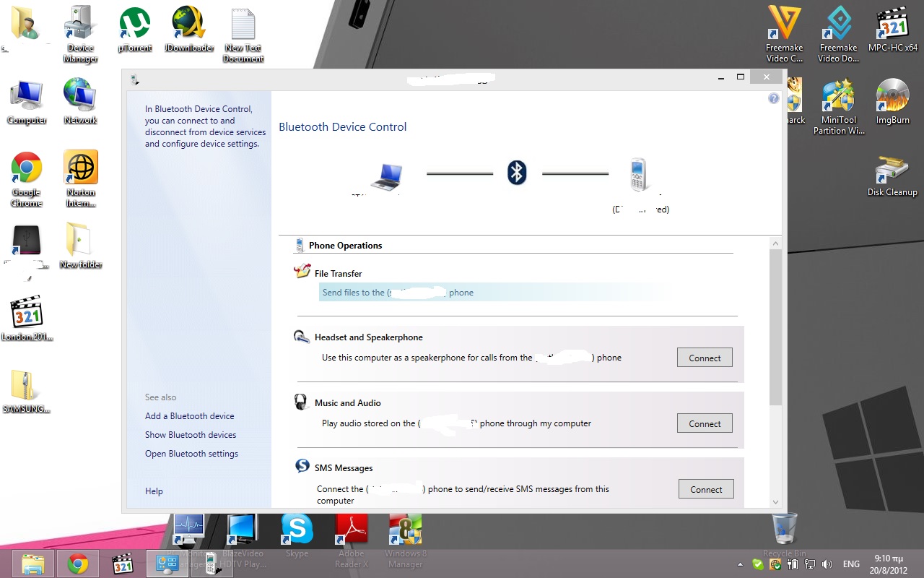Select the mobile phone icon in diagram

coord(638,174)
